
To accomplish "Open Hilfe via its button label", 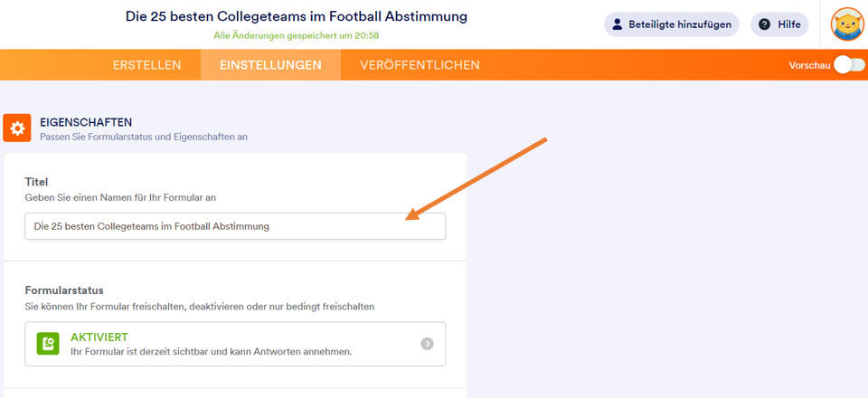I will coord(788,24).
